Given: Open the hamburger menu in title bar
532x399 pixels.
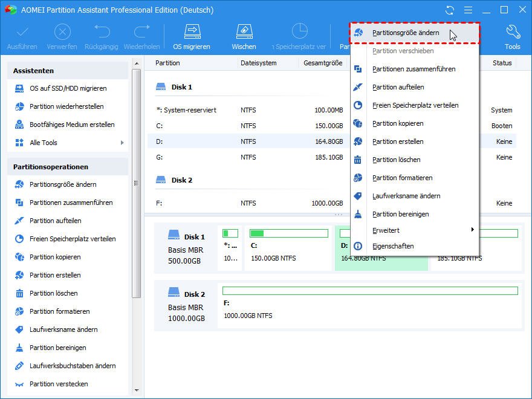Looking at the screenshot, I should click(468, 10).
